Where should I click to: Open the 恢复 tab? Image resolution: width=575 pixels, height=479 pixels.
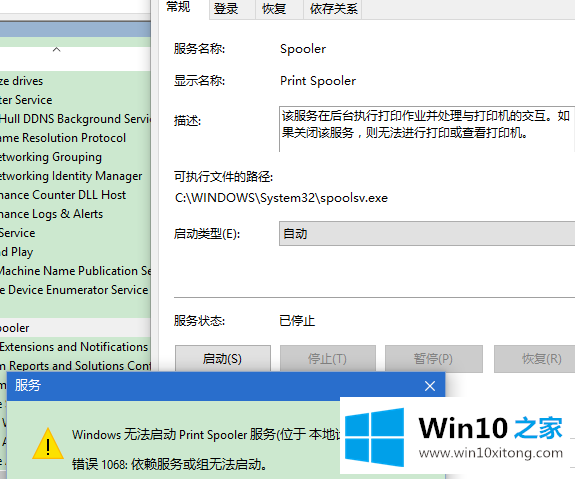pos(274,9)
